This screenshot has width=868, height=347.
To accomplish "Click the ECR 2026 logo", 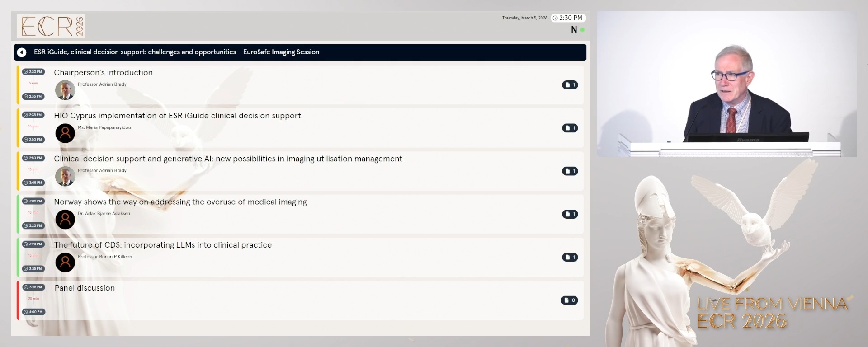I will tap(51, 26).
